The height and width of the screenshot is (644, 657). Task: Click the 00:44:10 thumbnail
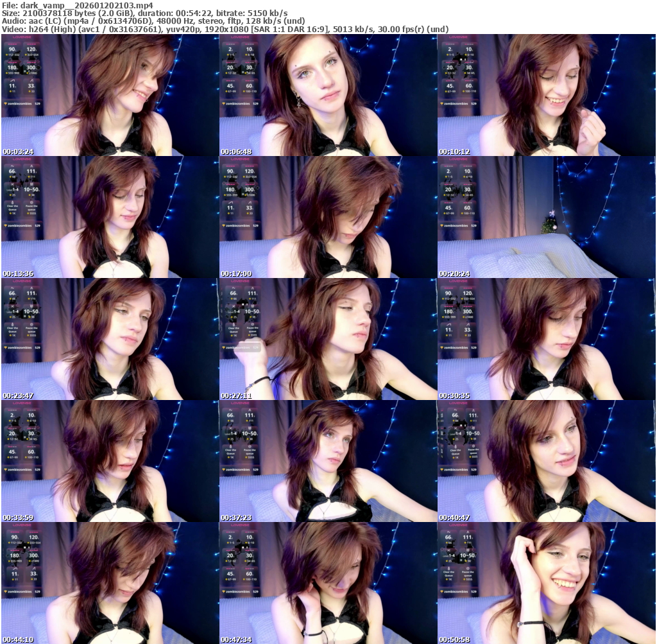[110, 583]
